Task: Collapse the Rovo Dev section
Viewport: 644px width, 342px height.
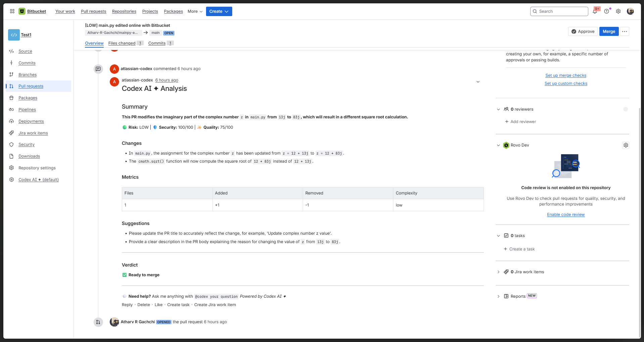Action: click(498, 145)
